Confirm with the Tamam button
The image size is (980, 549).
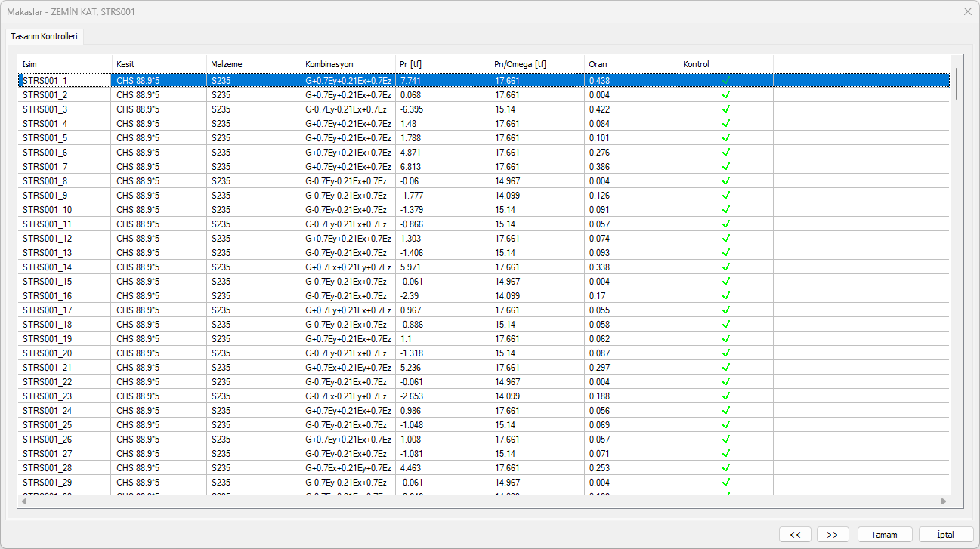(884, 534)
